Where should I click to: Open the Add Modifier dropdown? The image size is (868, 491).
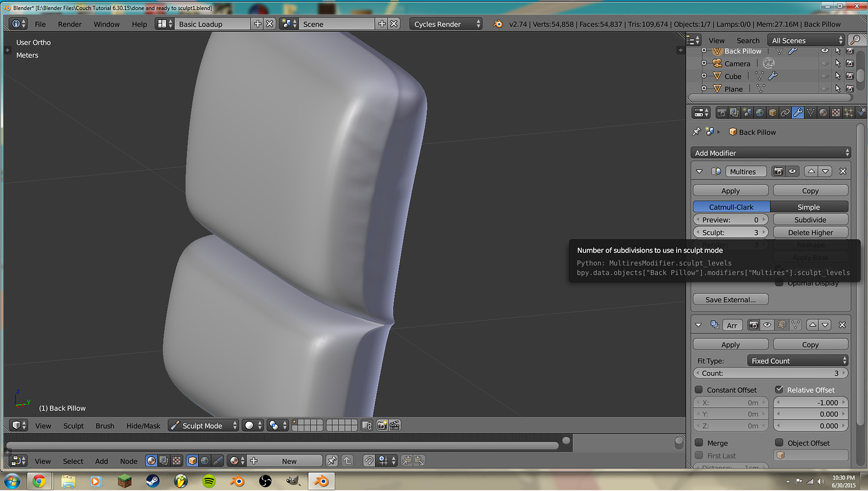pyautogui.click(x=771, y=153)
